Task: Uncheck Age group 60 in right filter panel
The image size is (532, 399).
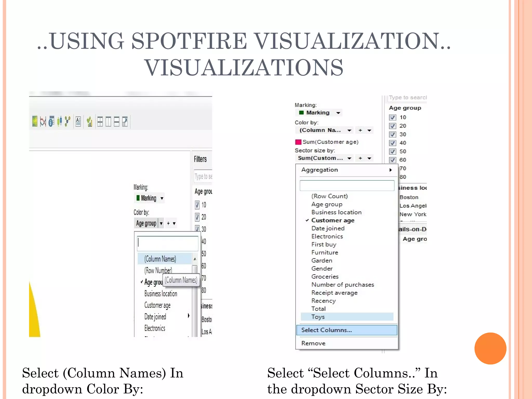Action: click(x=393, y=160)
